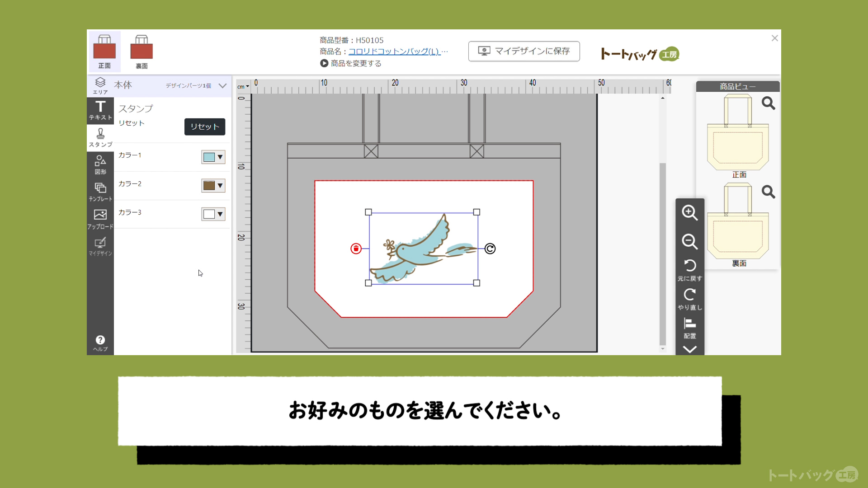Click the brown カラー2 swatch

point(209,186)
